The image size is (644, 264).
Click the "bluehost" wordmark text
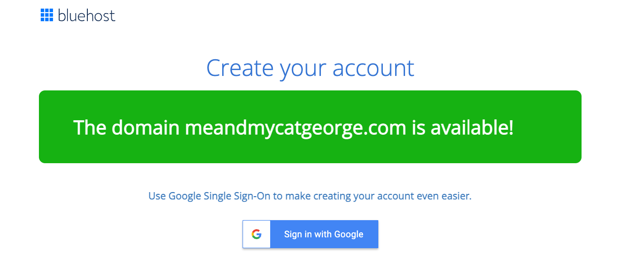pos(86,16)
